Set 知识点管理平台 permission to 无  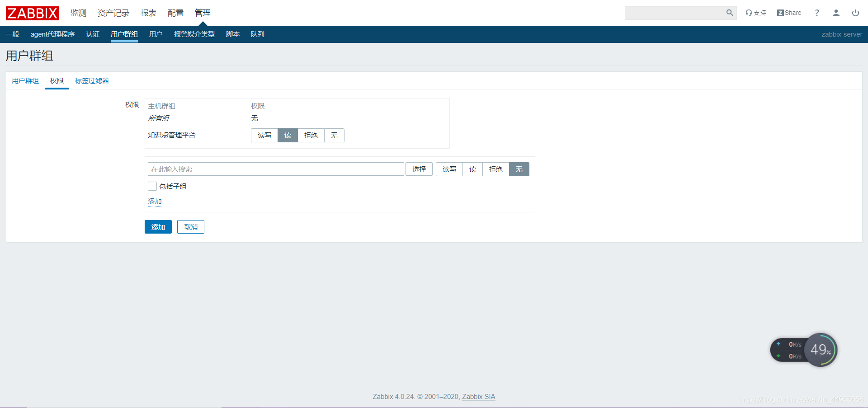point(334,136)
